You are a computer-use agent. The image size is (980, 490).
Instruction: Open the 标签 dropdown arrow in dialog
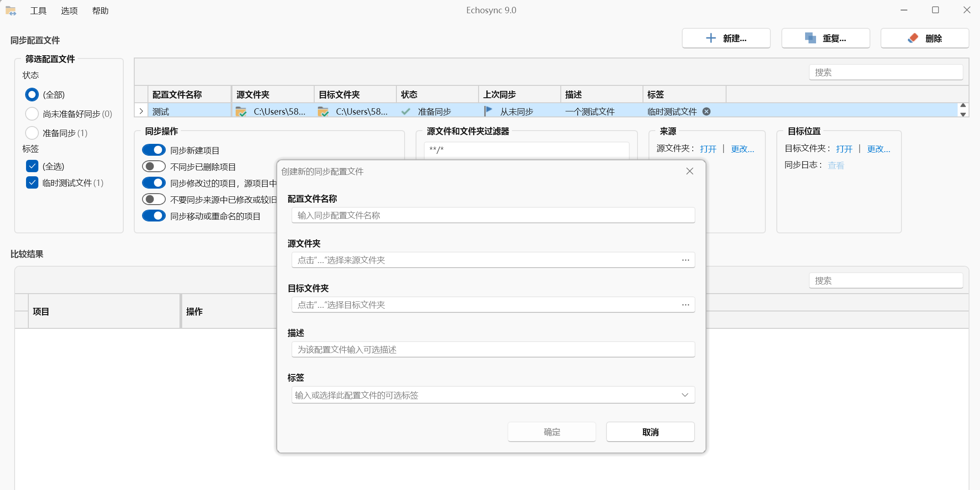click(x=685, y=395)
